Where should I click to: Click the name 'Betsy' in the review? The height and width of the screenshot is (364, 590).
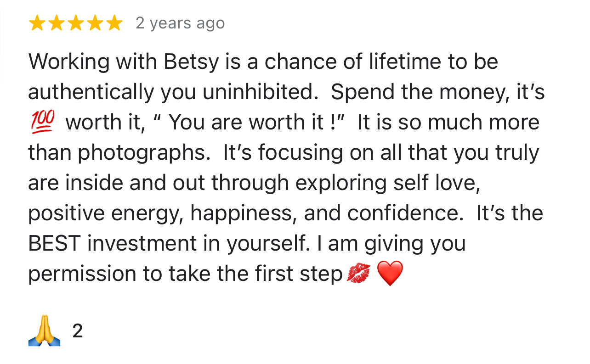(192, 62)
